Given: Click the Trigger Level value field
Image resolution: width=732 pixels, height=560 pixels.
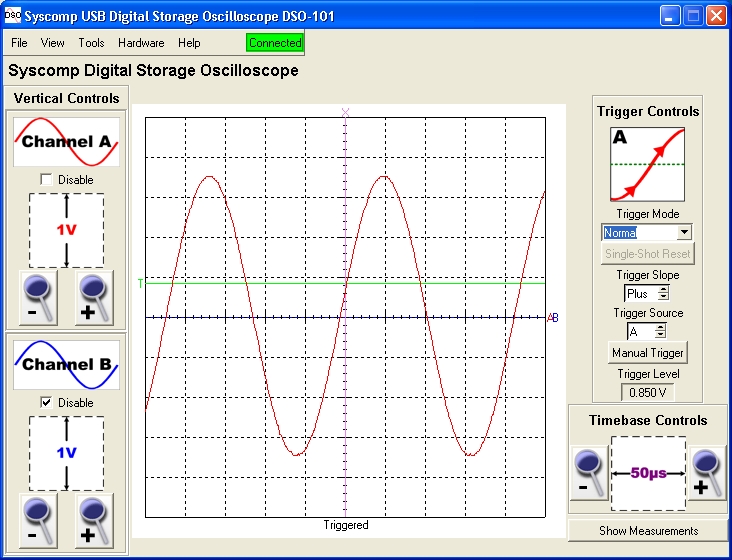Looking at the screenshot, I should click(648, 393).
